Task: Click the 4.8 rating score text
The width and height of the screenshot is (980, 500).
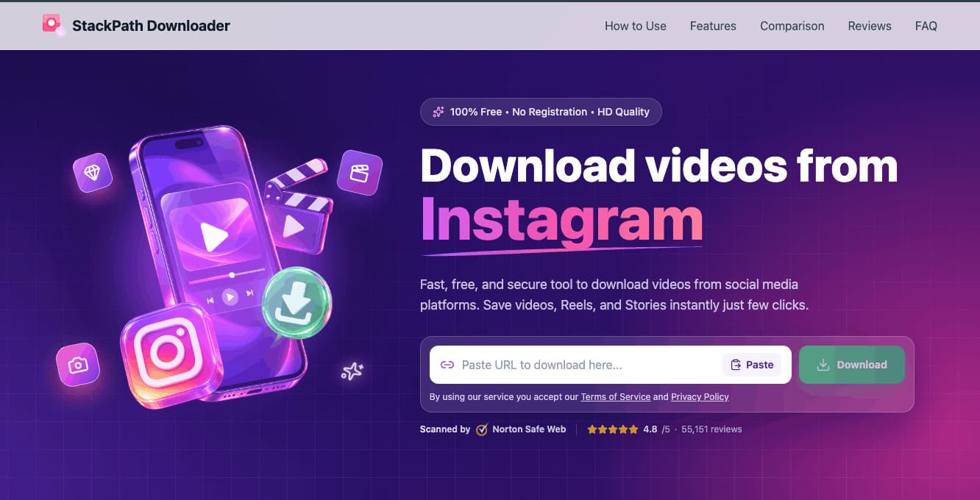Action: 650,429
